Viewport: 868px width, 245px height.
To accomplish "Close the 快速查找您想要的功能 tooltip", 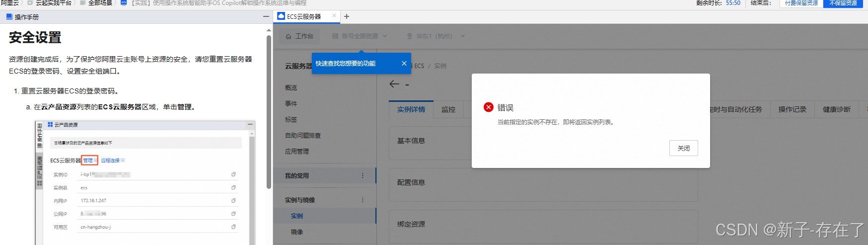I will (x=404, y=64).
